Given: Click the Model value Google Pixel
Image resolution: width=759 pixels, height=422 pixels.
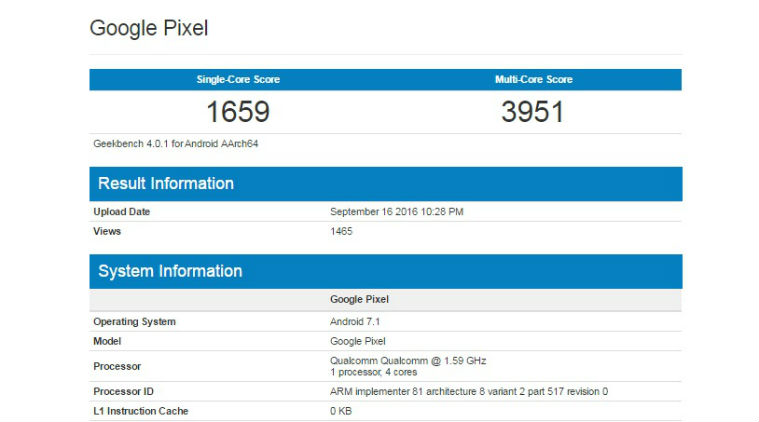Looking at the screenshot, I should click(358, 341).
